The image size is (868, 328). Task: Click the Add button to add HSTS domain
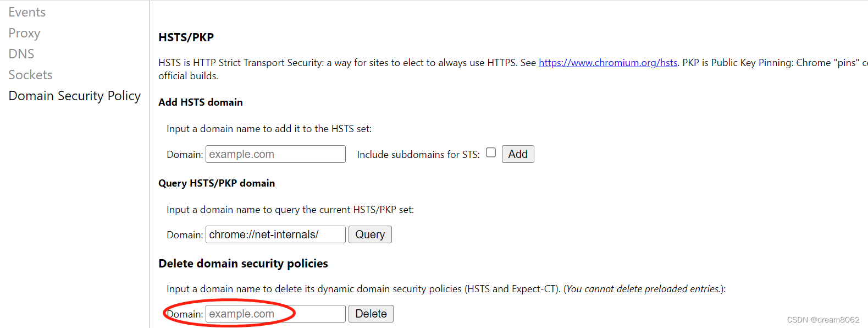pyautogui.click(x=517, y=154)
